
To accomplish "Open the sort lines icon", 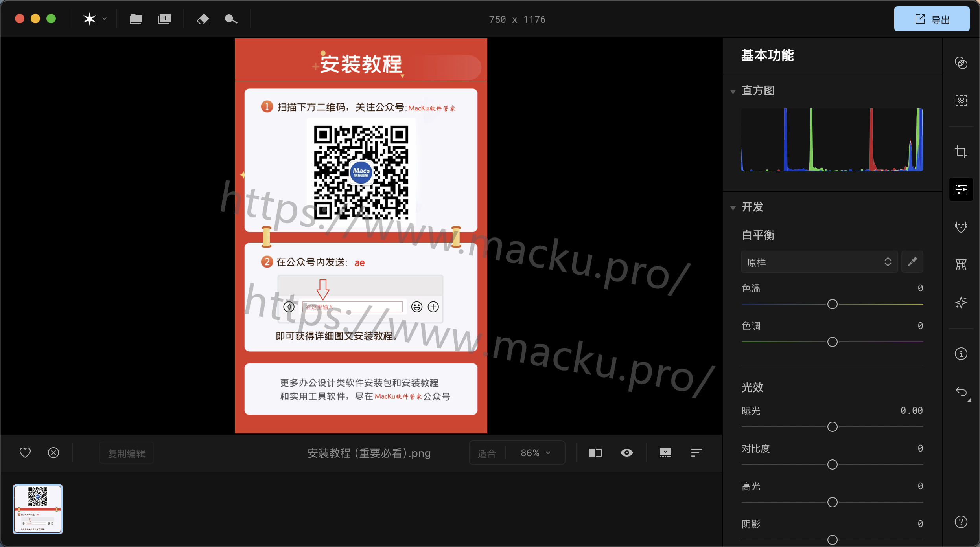I will 696,453.
